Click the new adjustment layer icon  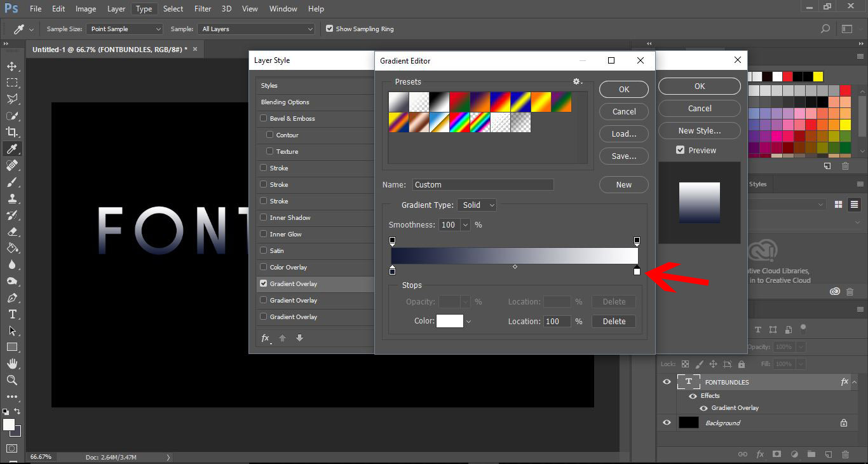[794, 454]
